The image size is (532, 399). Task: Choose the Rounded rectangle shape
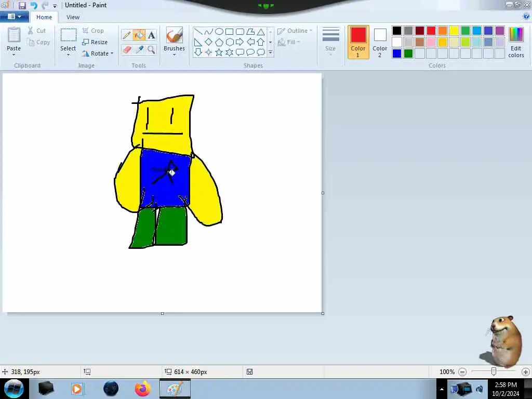coord(240,32)
